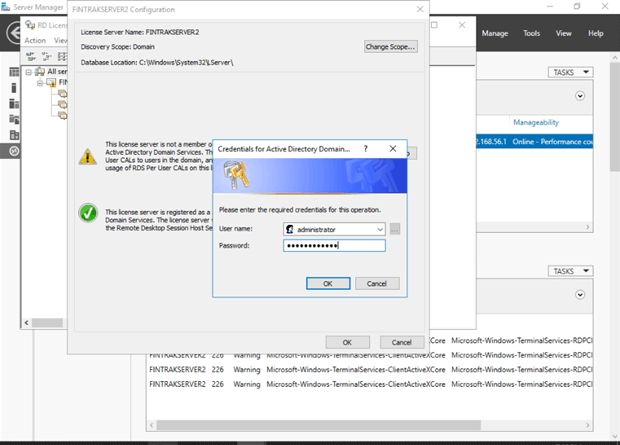Click the Server Manager back arrow icon
The height and width of the screenshot is (445, 620).
tap(11, 33)
